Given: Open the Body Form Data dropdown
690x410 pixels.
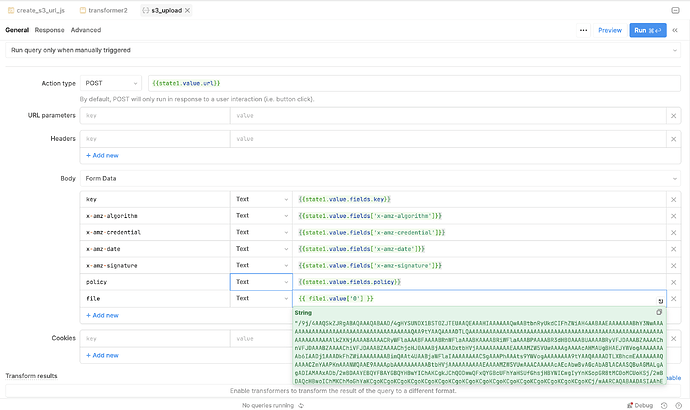Looking at the screenshot, I should pyautogui.click(x=380, y=179).
